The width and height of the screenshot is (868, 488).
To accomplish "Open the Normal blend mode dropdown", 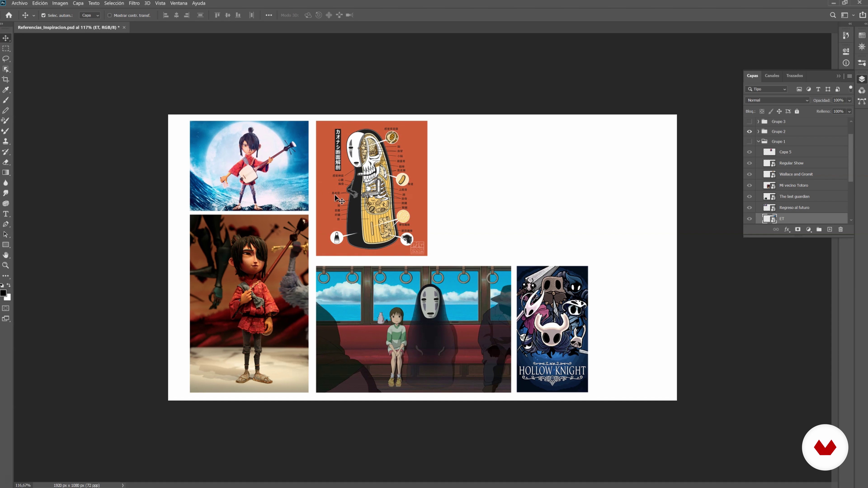I will [777, 100].
